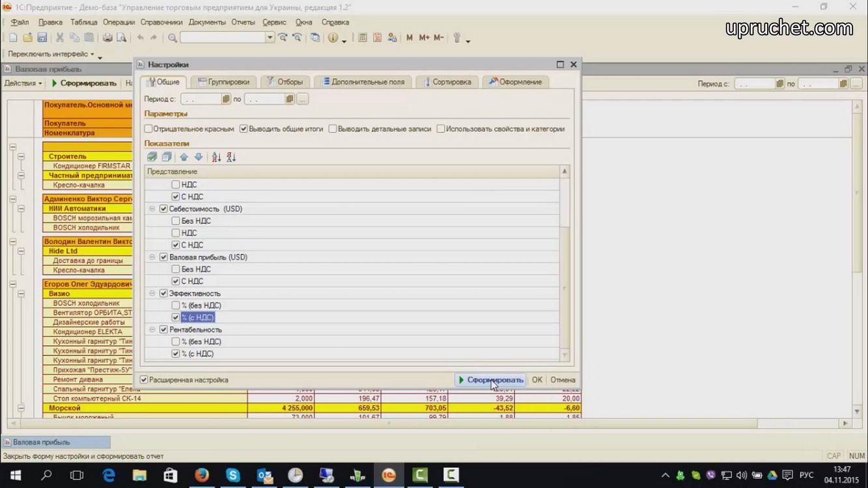Screen dimensions: 868x488
Task: Enable Использовать свойства и категории checkbox
Action: pyautogui.click(x=441, y=129)
